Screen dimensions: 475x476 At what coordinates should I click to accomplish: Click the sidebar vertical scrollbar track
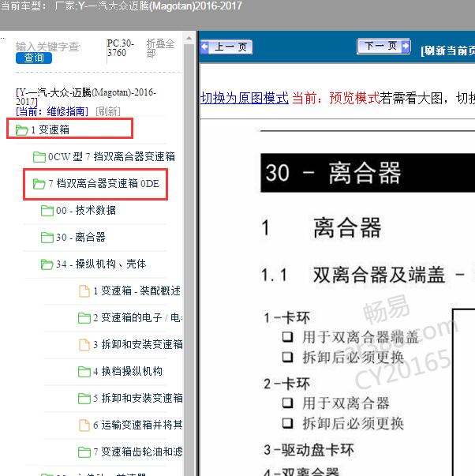click(189, 258)
